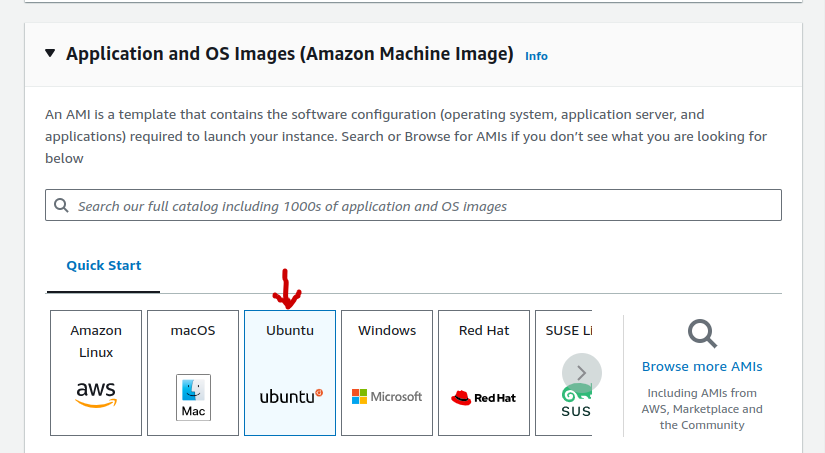The width and height of the screenshot is (825, 453).
Task: Click the 'Including AMIs from AWS, Marketplace' text
Action: tap(702, 409)
